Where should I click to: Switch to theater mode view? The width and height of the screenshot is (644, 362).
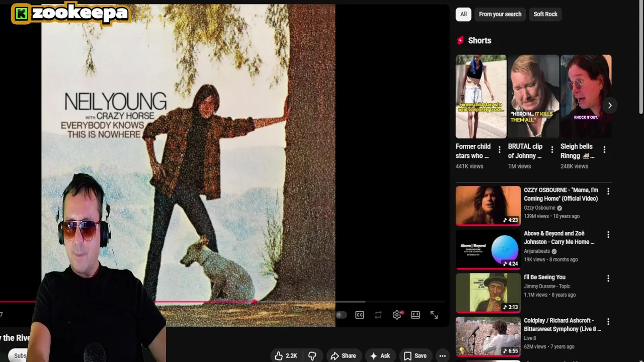tap(416, 315)
